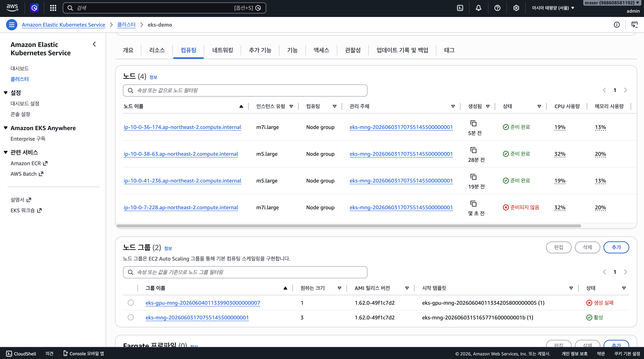The image size is (644, 359).
Task: Switch to the 추가 기능 tab
Action: (260, 50)
